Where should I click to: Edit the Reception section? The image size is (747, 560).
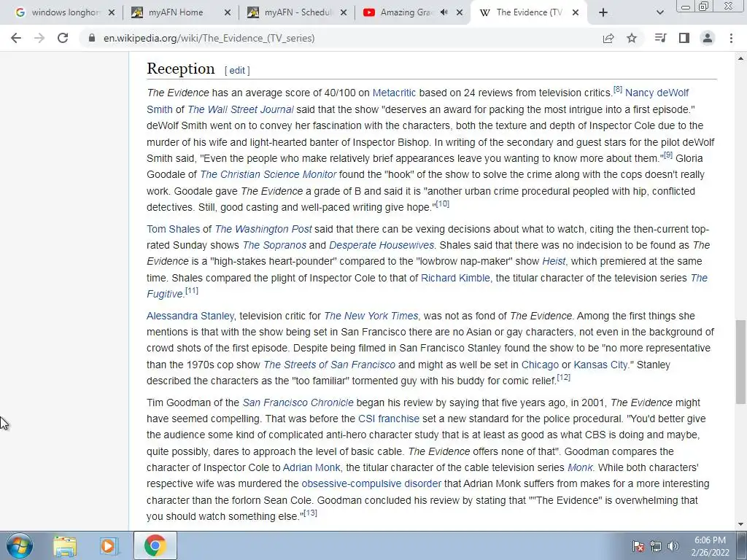(237, 71)
